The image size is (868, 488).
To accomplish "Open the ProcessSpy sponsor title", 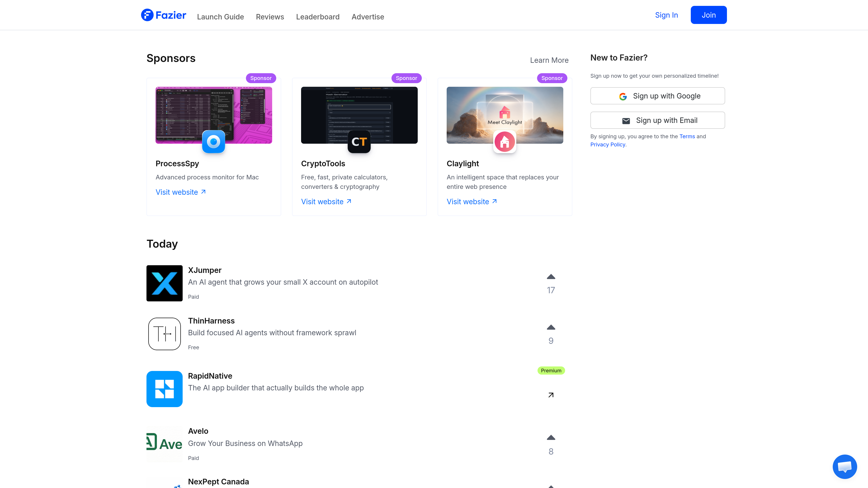I will [x=177, y=164].
